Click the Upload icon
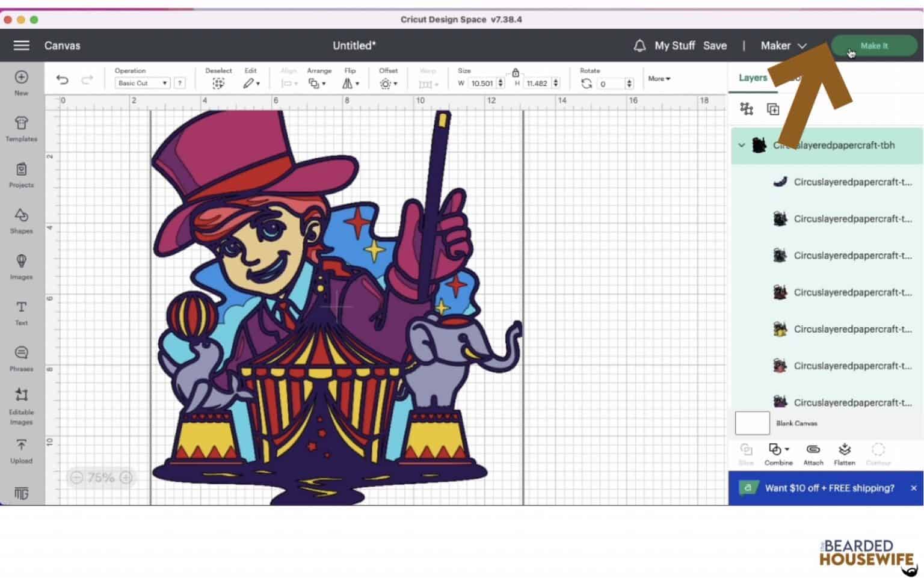 21,450
